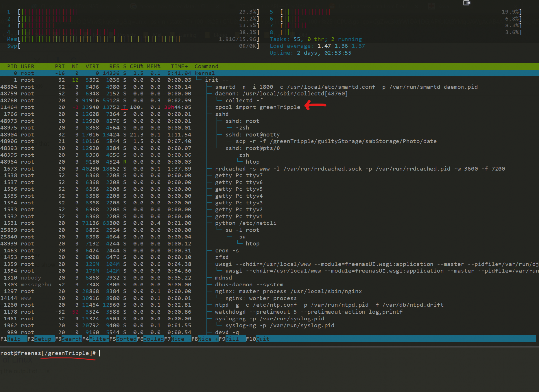This screenshot has height=392, width=539.
Task: Click CPU 5 usage meter
Action: click(x=396, y=12)
